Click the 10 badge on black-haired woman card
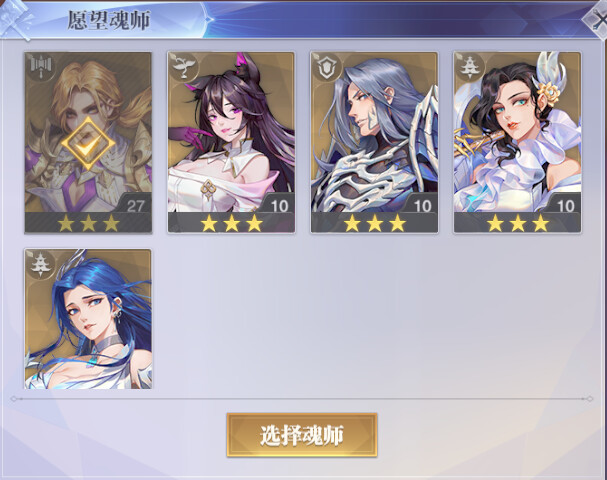Screen dimensions: 607x480 coord(564,206)
